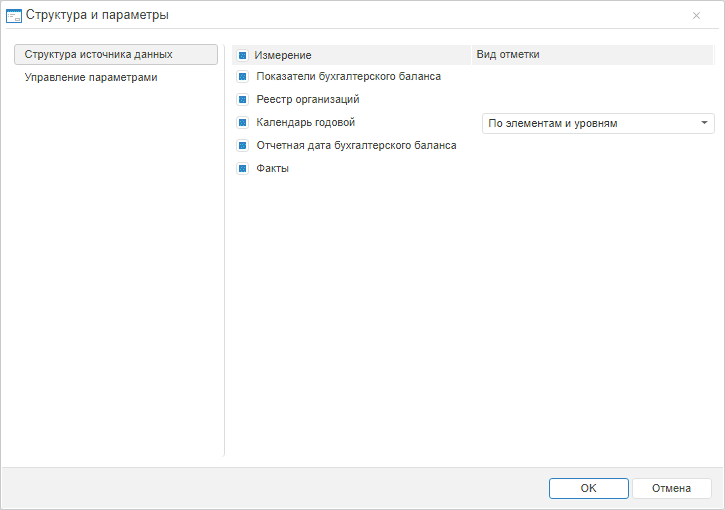This screenshot has width=725, height=510.
Task: Select the Факты row label
Action: pyautogui.click(x=273, y=168)
